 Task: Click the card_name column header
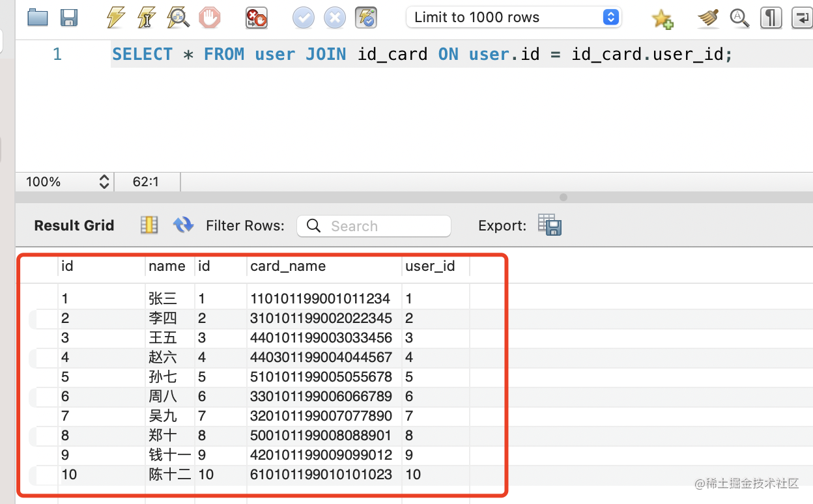tap(288, 266)
